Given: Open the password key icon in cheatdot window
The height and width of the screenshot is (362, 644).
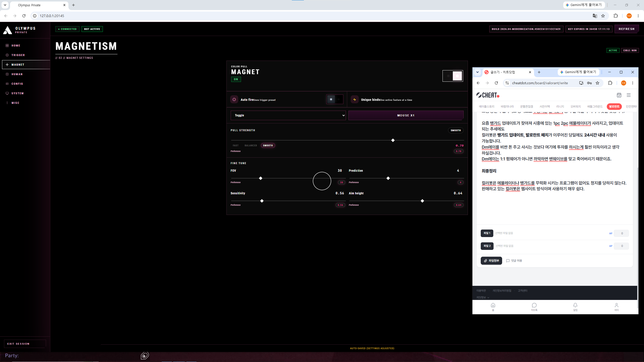Looking at the screenshot, I should tap(589, 83).
